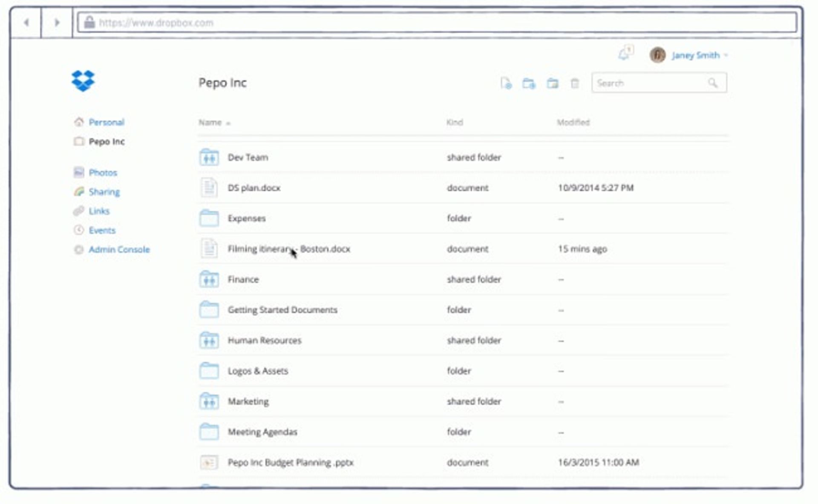Click the Meeting Agendas folder icon
The height and width of the screenshot is (504, 818).
(209, 432)
